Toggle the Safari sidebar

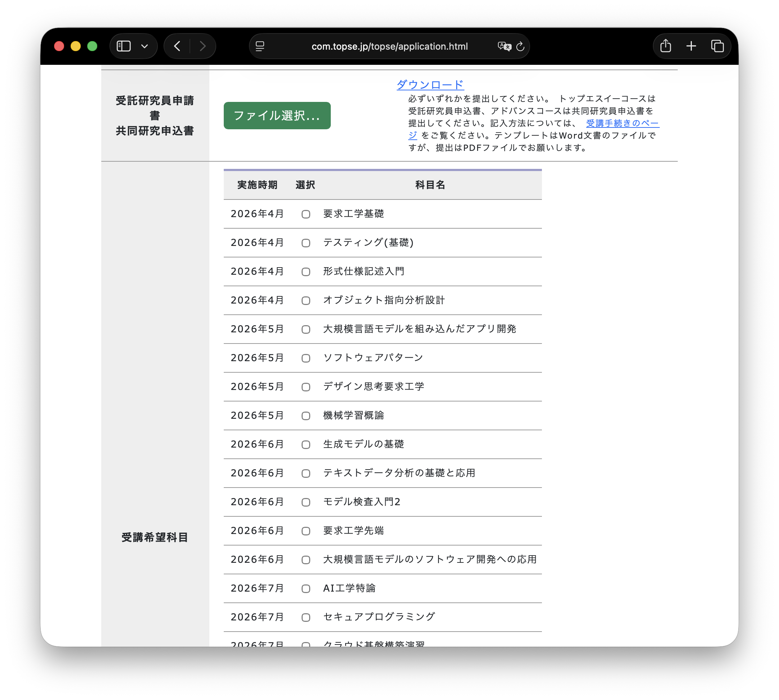coord(124,46)
